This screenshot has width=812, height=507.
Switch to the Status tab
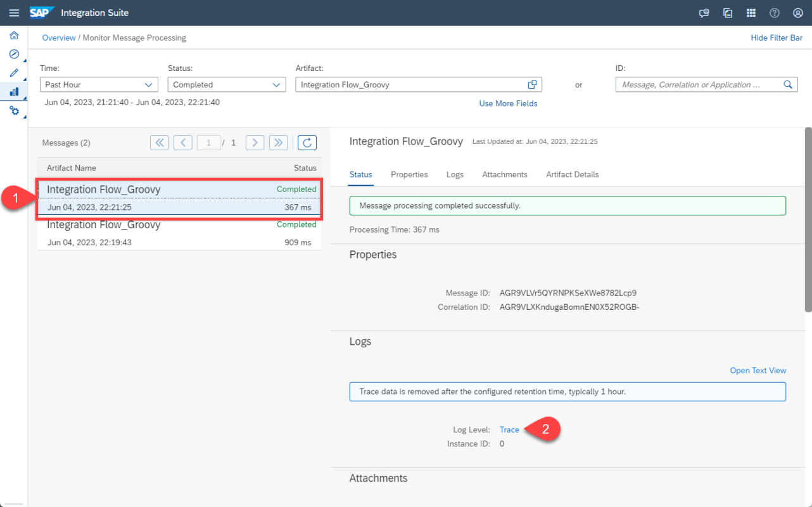[361, 174]
